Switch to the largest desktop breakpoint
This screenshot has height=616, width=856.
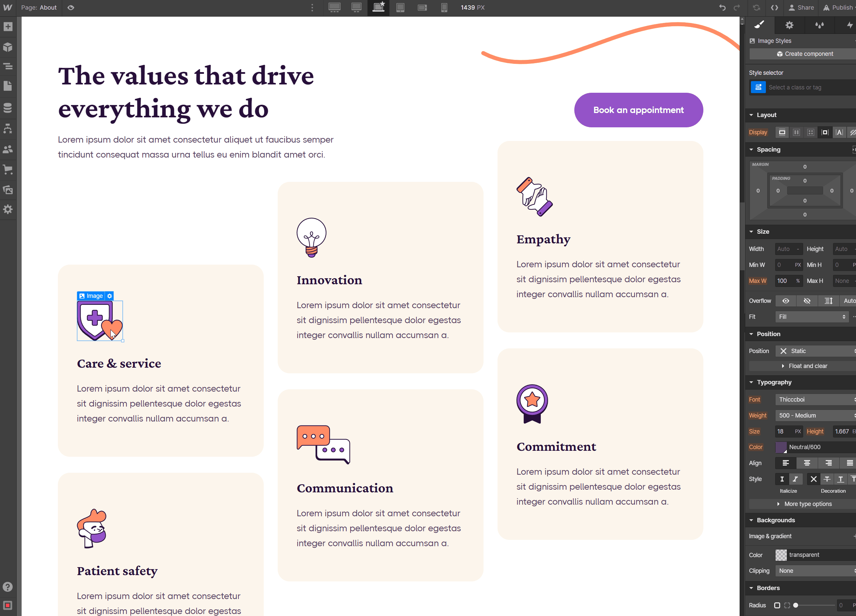[x=335, y=8]
